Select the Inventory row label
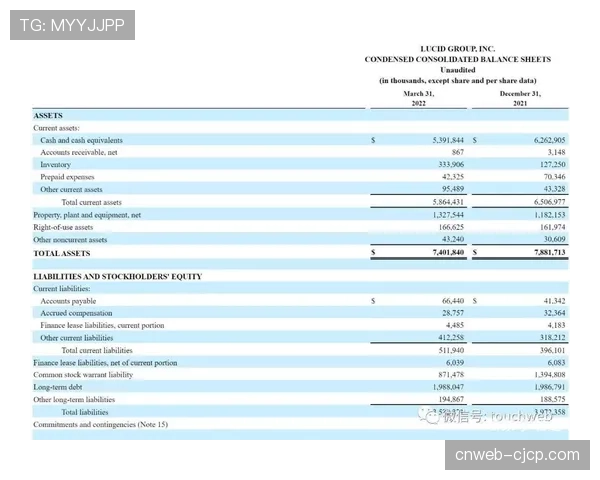Screen dimensions: 600x480 click(x=56, y=164)
